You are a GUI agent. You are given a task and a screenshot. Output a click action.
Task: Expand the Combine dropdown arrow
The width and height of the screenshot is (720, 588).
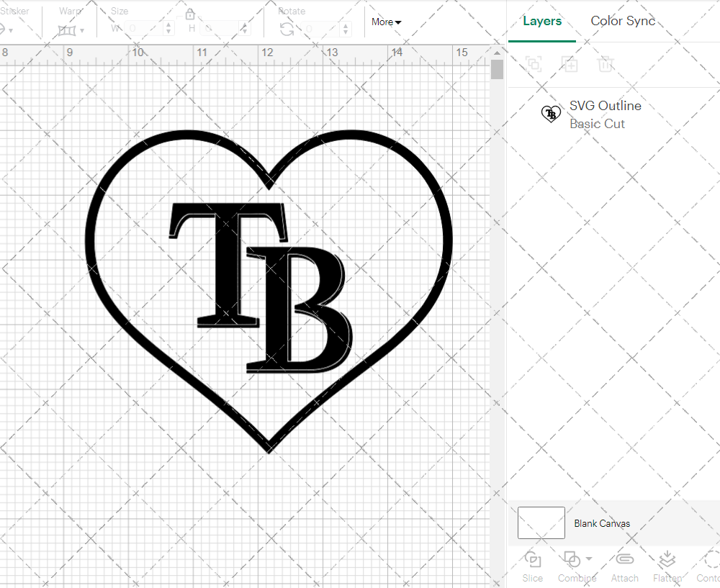(589, 559)
